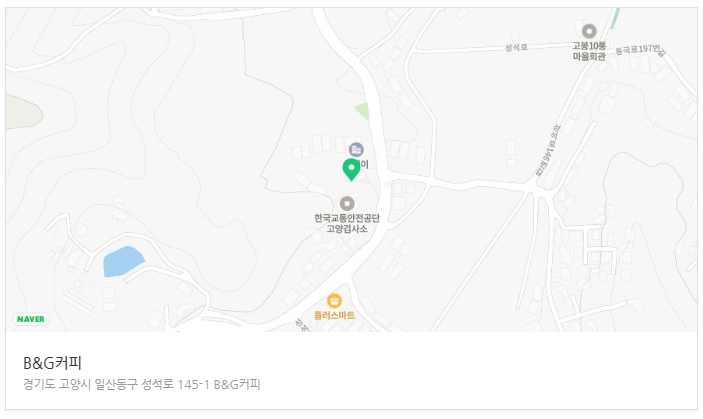703x419 pixels.
Task: Click the 고봉10통 마을회관 gray marker icon
Action: [x=589, y=31]
